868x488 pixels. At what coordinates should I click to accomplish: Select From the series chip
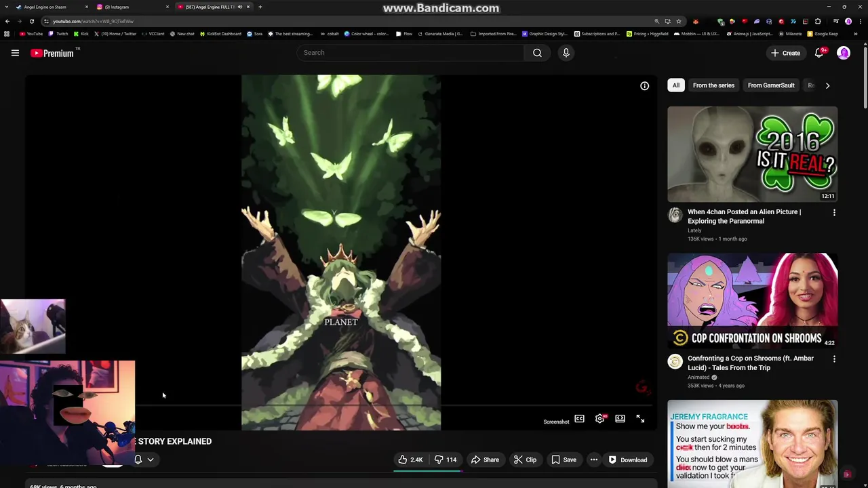tap(713, 85)
